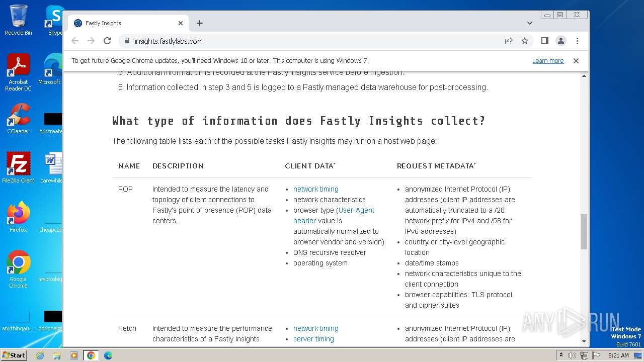The image size is (644, 362).
Task: Select the POP table name cell
Action: tap(125, 189)
